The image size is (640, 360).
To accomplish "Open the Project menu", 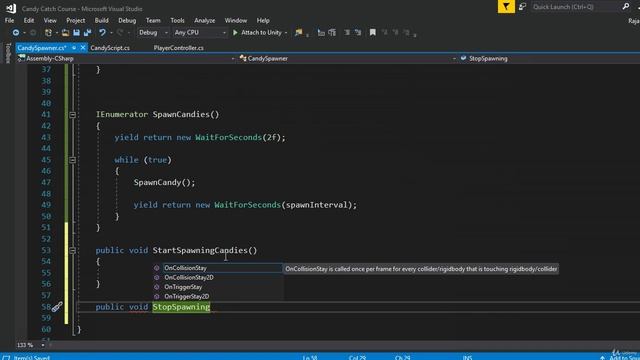I will tap(76, 20).
